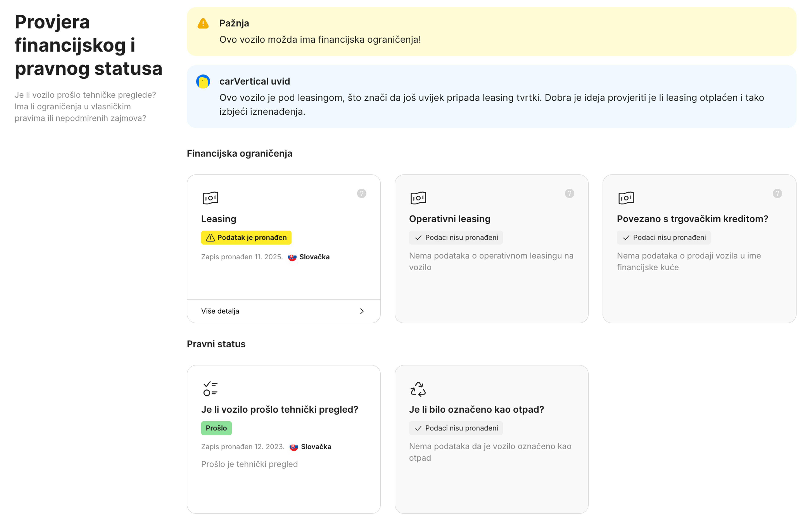Click the yellow Pažnja warning triangle icon

point(203,23)
